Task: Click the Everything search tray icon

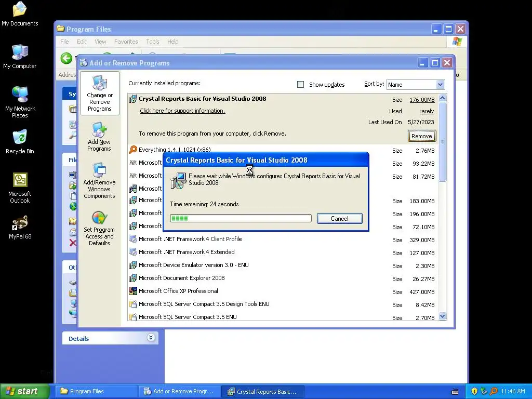Action: pyautogui.click(x=494, y=391)
